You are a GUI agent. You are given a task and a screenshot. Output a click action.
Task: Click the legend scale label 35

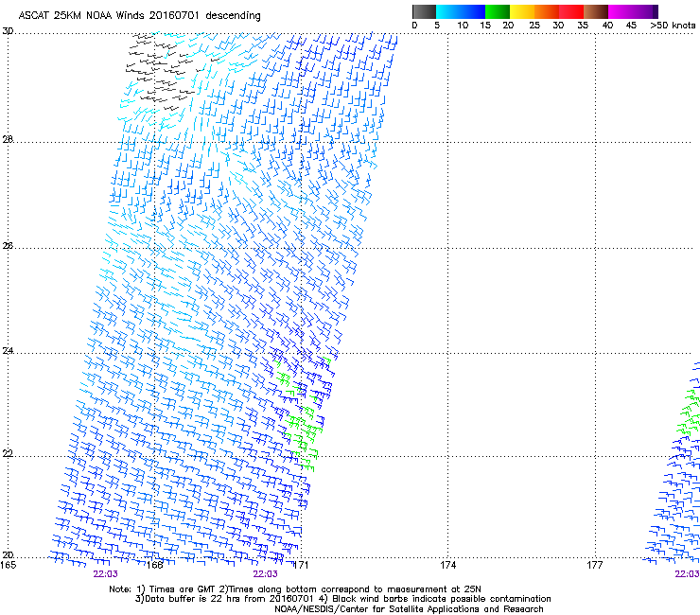(x=583, y=26)
